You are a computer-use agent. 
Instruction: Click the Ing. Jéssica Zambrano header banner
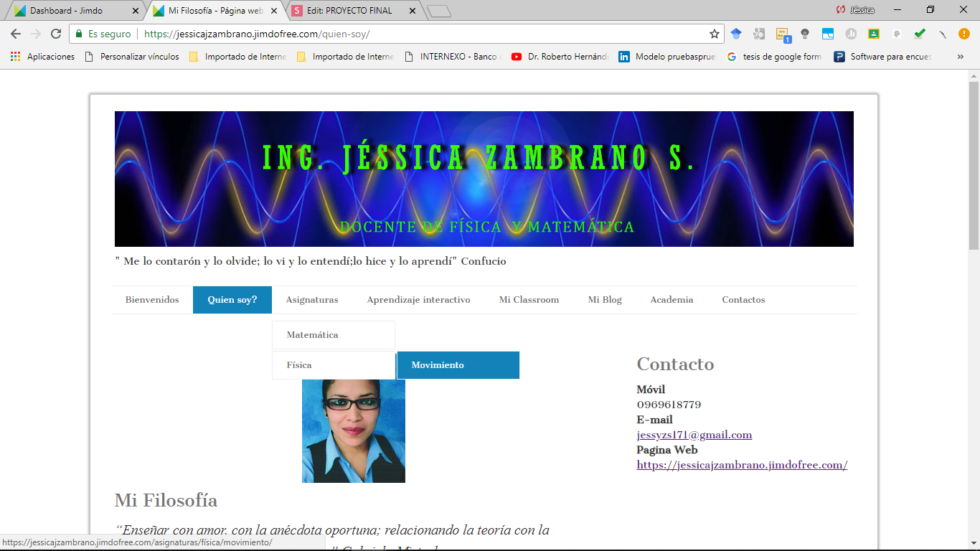(484, 179)
